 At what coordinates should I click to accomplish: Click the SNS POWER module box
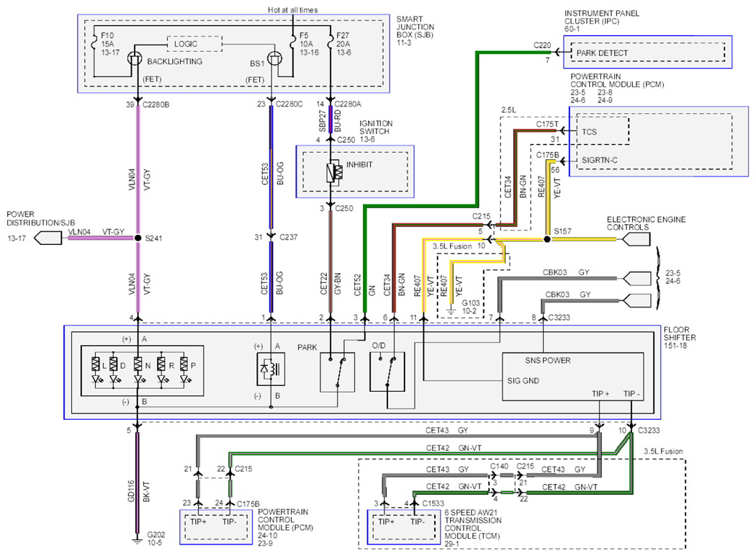tap(573, 377)
